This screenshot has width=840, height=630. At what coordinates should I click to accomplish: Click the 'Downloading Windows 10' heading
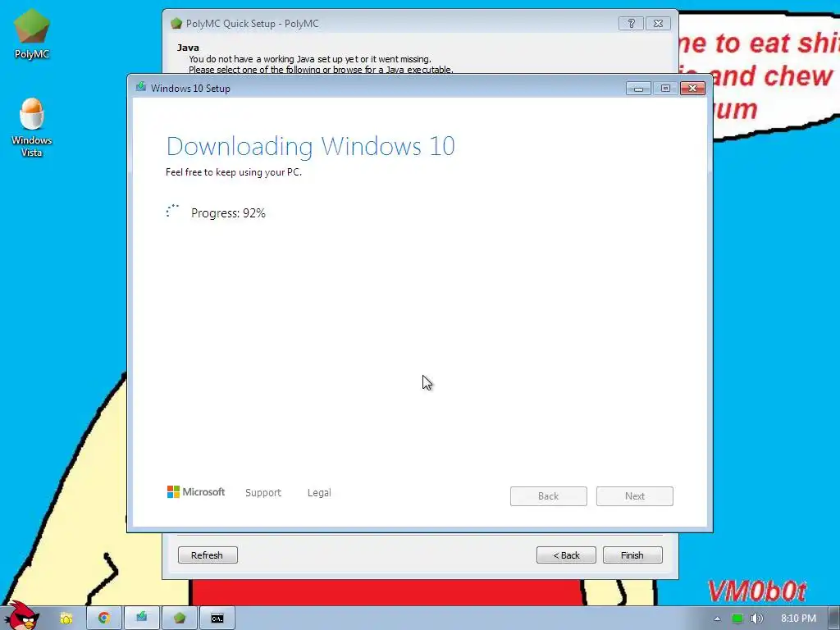[x=311, y=146]
